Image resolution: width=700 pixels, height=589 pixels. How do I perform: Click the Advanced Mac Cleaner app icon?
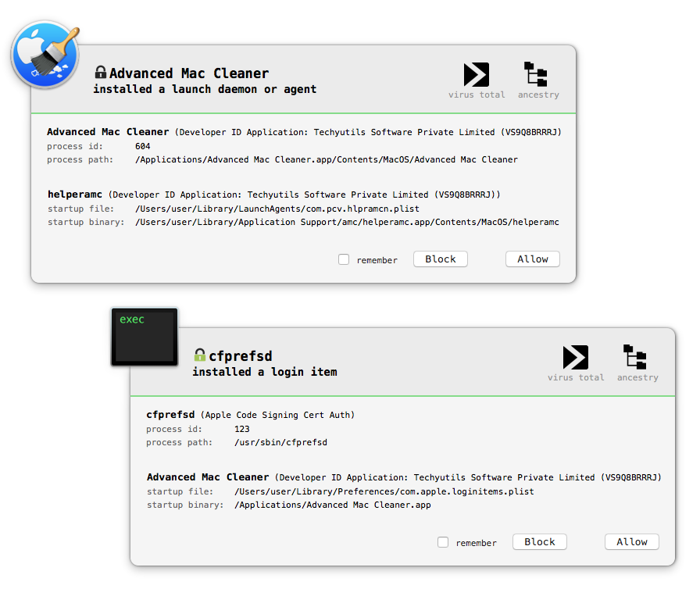tap(46, 55)
